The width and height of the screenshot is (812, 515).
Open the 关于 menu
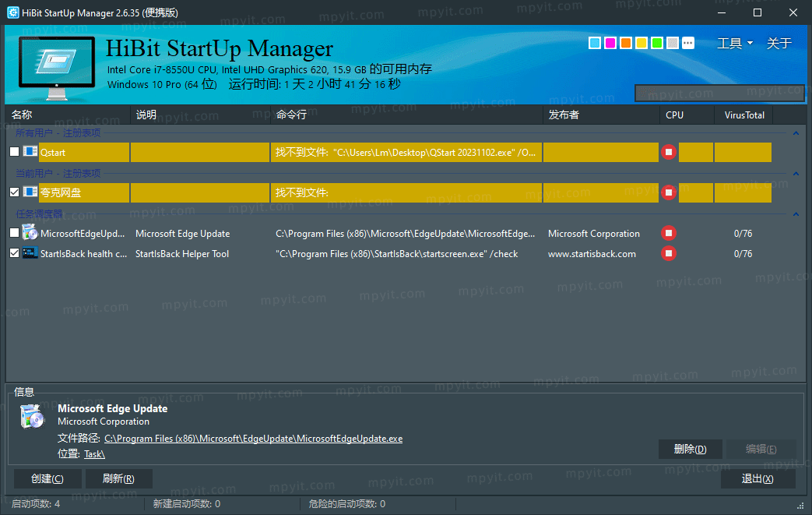(779, 43)
